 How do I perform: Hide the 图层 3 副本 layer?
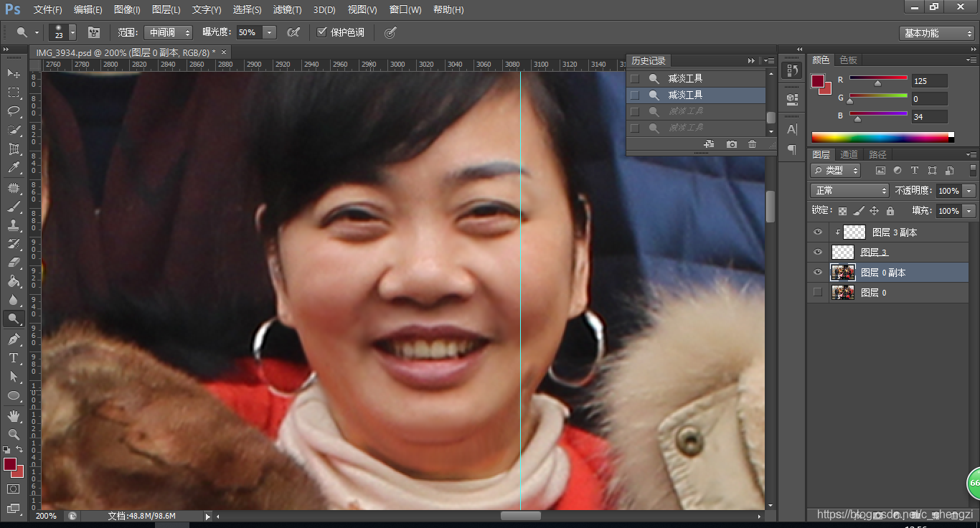point(817,232)
